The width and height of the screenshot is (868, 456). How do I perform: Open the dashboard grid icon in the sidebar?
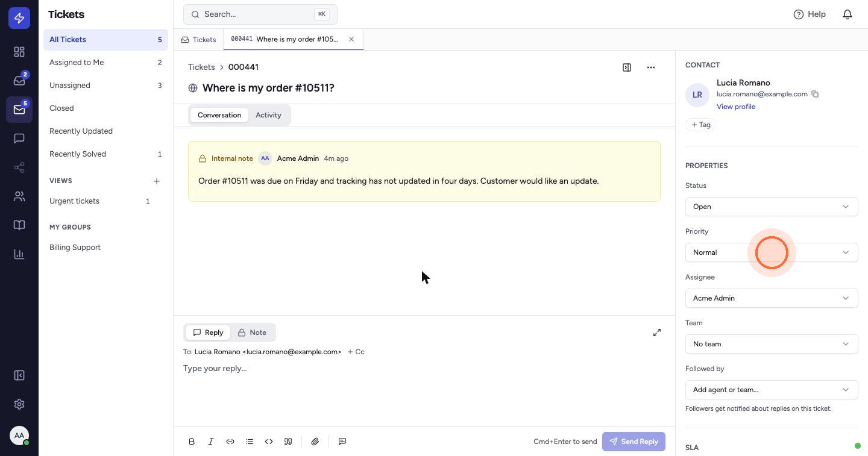coord(19,52)
